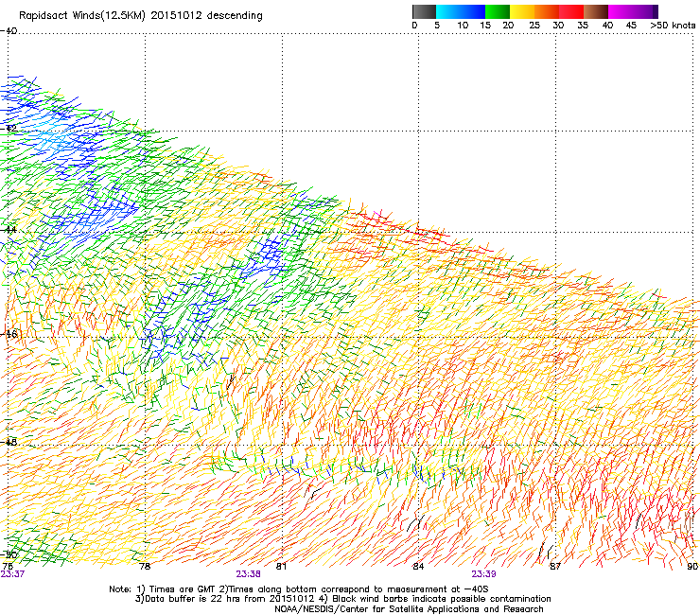Click the Rapidscat Winds 20151012 descending title
Image resolution: width=700 pixels, height=615 pixels.
tap(141, 15)
